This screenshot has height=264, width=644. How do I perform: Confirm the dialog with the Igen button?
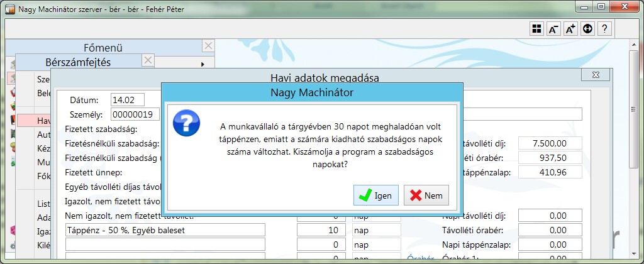376,195
